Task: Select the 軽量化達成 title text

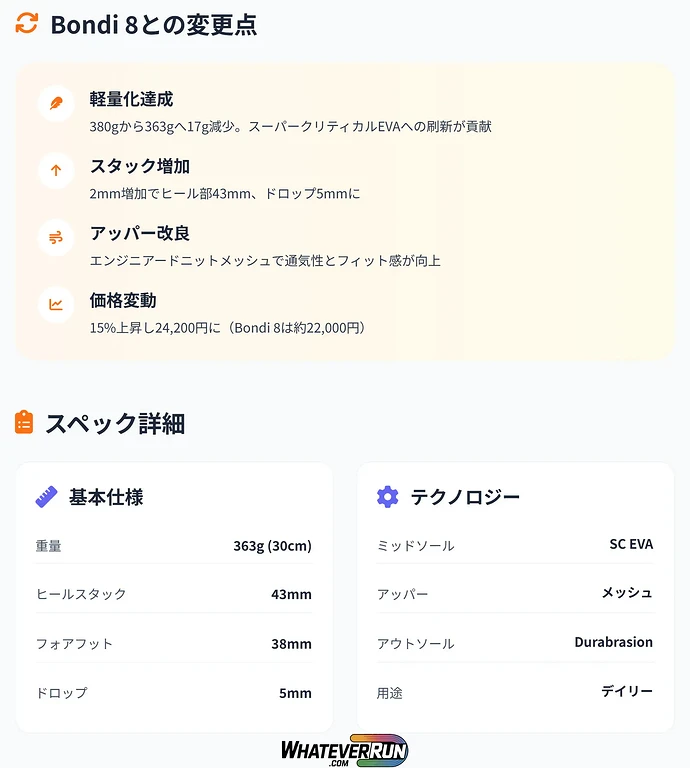Action: 131,99
